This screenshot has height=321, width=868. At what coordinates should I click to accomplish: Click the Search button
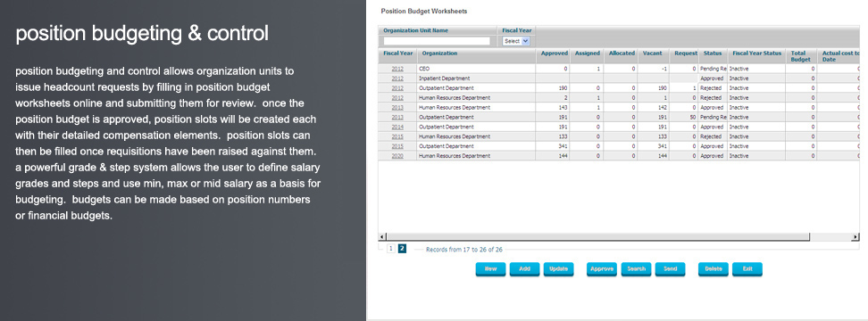(x=636, y=269)
